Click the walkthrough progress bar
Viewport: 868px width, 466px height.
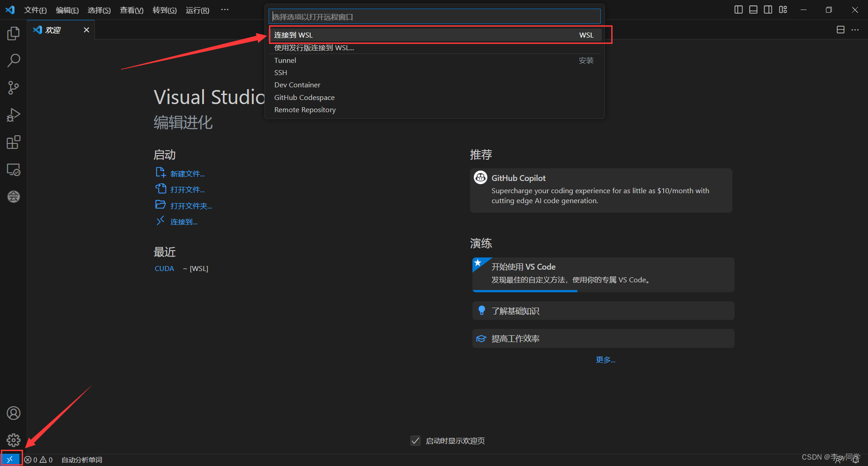(525, 291)
